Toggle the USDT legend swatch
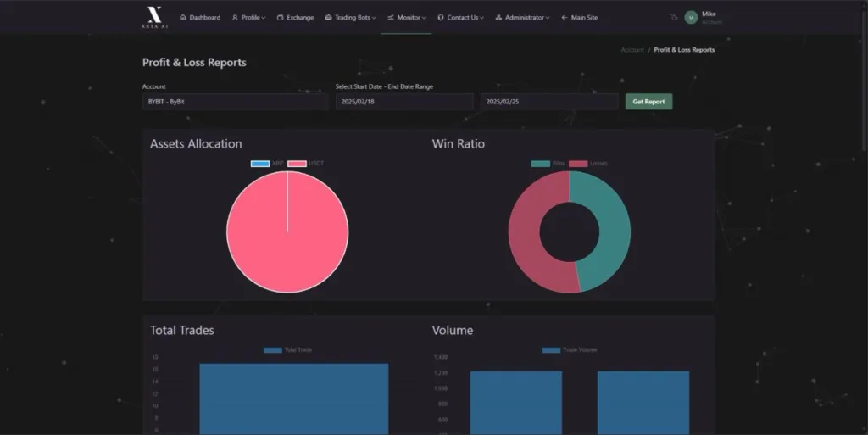Screen dimensions: 868x435 pos(297,164)
